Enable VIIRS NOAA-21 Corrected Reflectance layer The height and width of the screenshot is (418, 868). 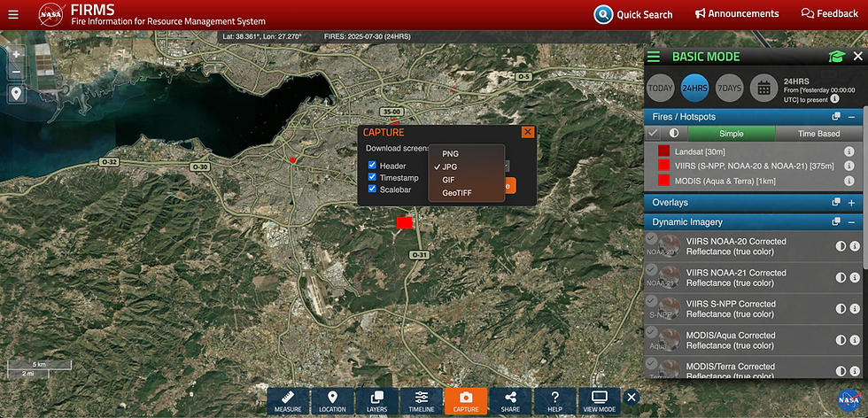click(x=652, y=269)
